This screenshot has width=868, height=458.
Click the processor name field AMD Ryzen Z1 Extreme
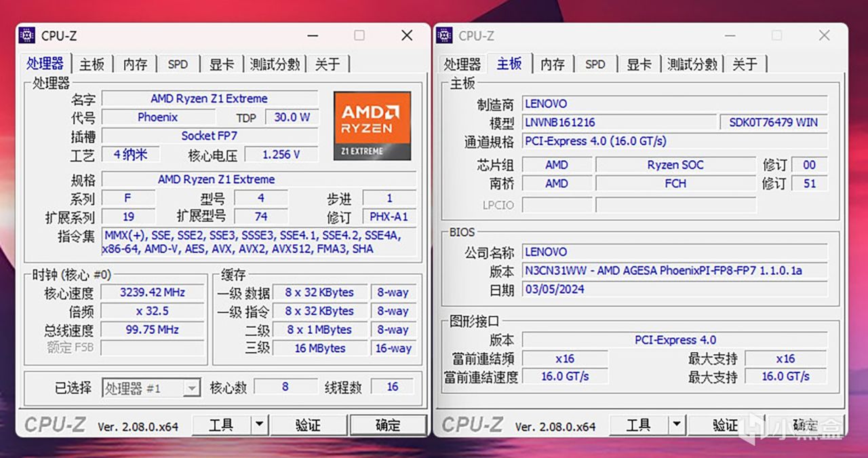click(210, 98)
